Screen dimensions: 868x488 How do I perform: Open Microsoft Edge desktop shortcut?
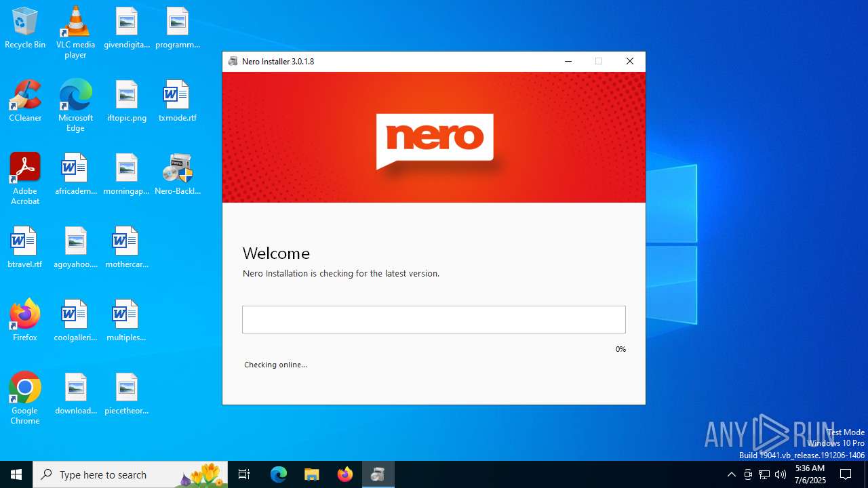75,106
